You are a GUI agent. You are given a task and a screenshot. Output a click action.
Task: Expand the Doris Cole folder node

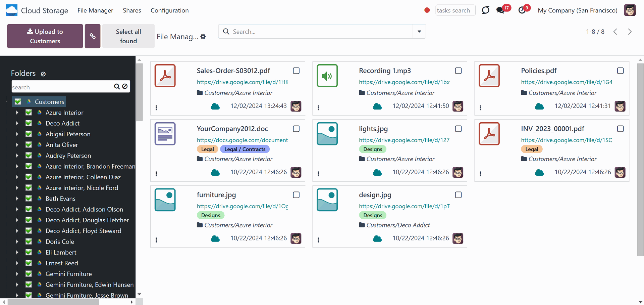[x=17, y=242]
